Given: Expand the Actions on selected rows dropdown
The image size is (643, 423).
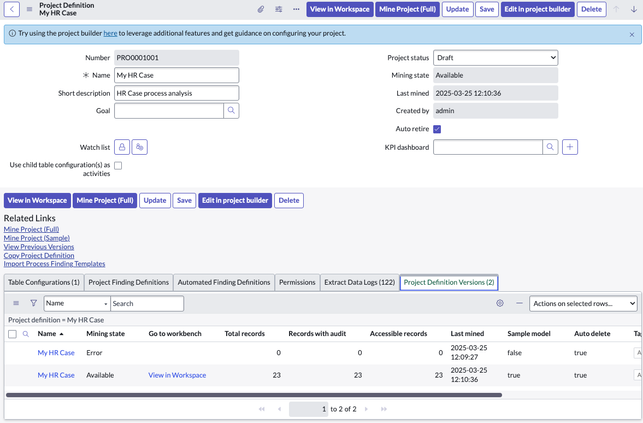Looking at the screenshot, I should pos(583,303).
